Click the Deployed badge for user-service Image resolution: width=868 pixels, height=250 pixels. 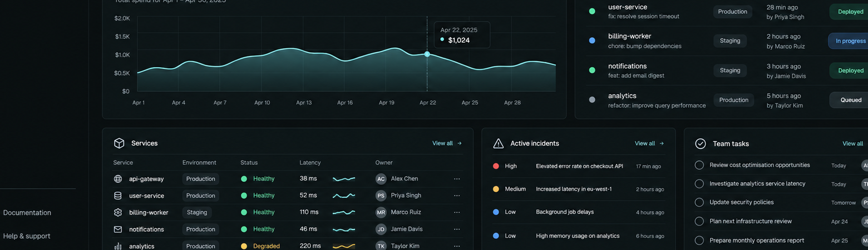click(849, 12)
